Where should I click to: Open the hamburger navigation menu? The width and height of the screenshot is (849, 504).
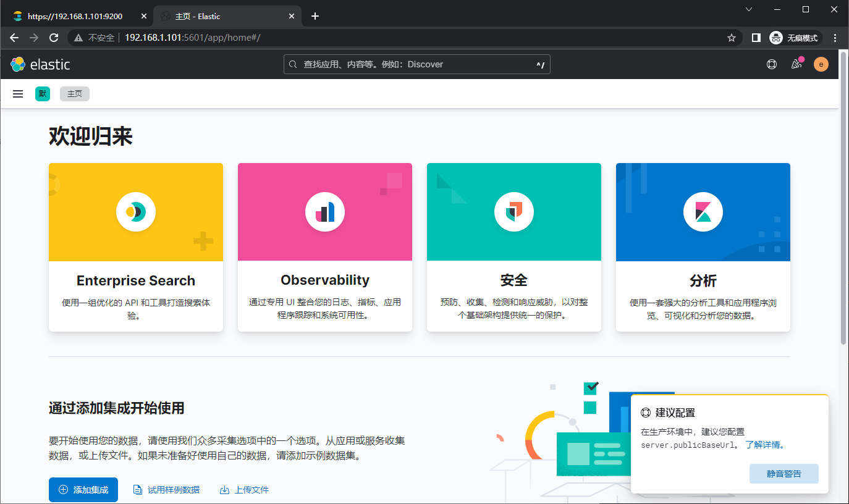pos(18,94)
